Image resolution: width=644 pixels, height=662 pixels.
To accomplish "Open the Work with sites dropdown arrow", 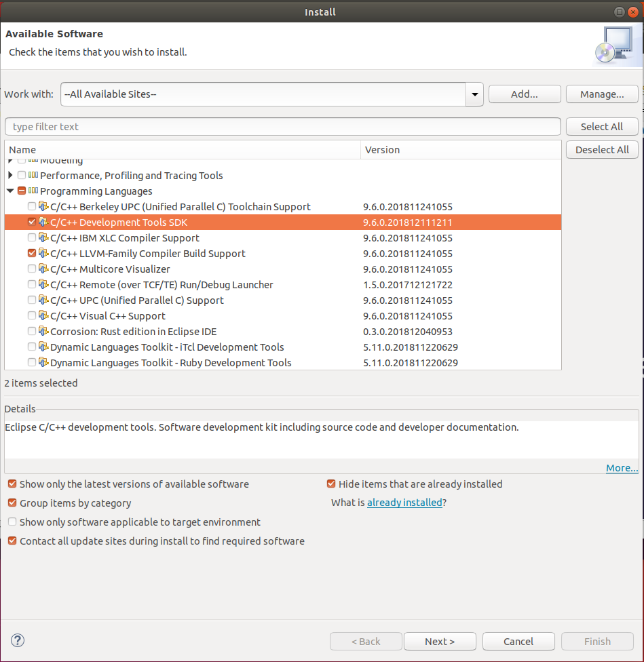I will tap(474, 94).
